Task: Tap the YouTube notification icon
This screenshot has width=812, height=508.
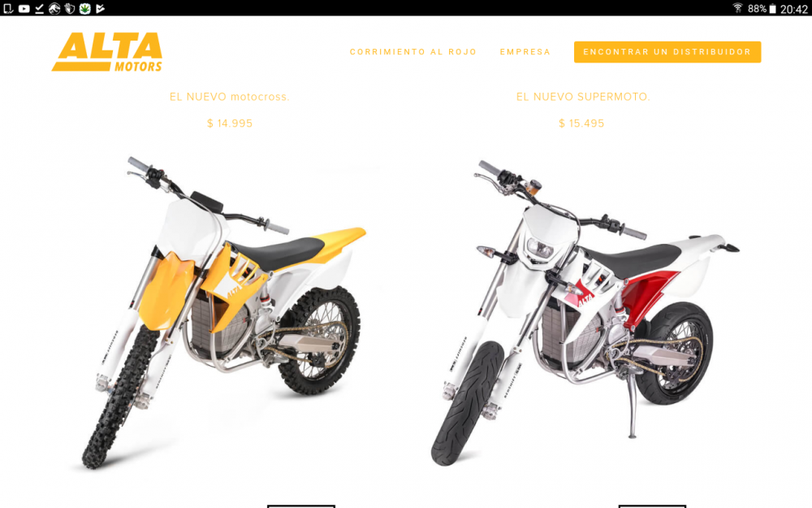Action: tap(24, 8)
